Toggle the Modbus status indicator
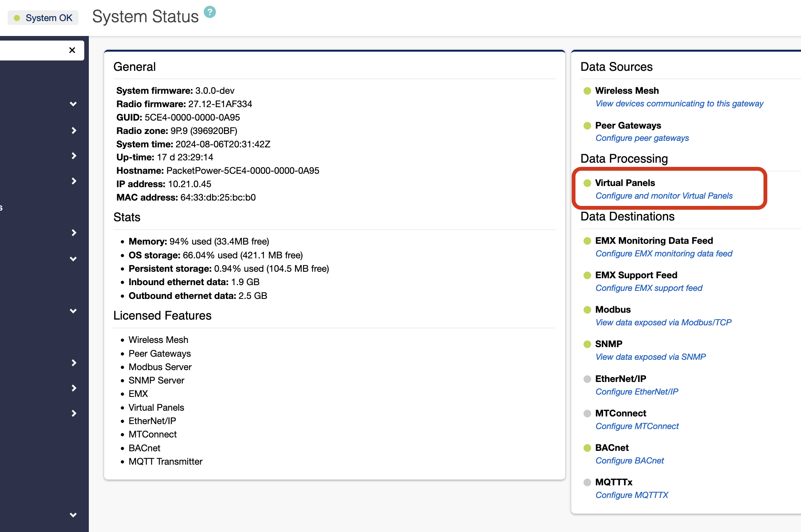801x532 pixels. click(x=587, y=310)
